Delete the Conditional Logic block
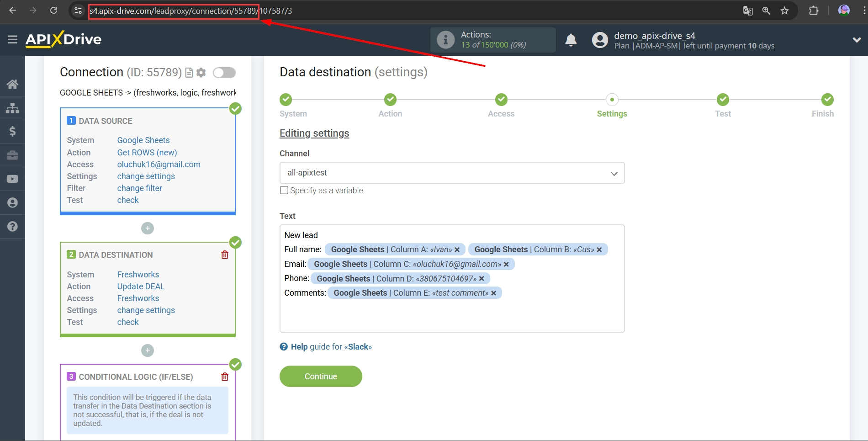The image size is (868, 441). click(225, 377)
